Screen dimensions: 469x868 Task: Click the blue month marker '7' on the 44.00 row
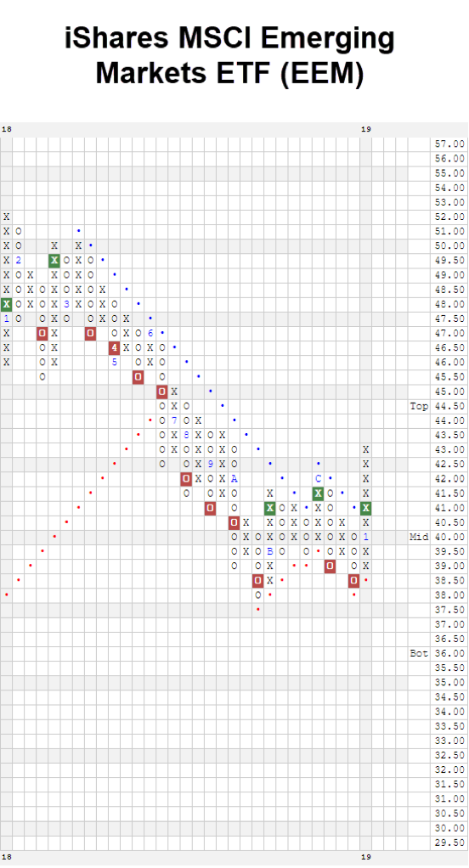click(174, 420)
